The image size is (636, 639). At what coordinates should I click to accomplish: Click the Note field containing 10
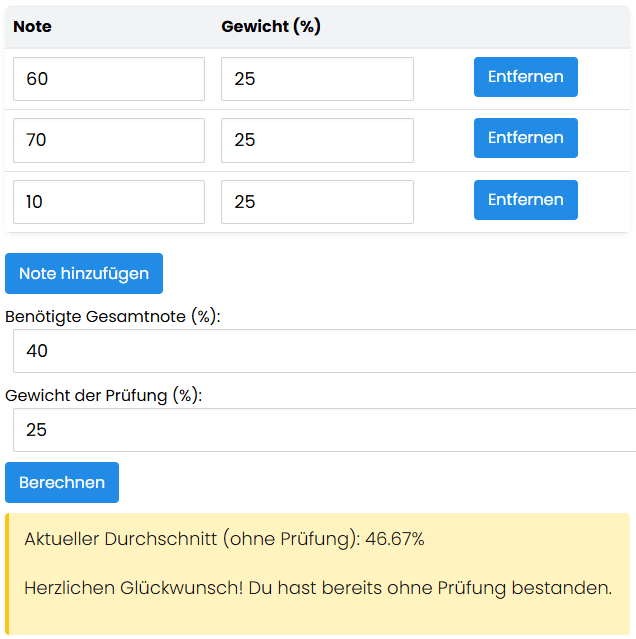pyautogui.click(x=108, y=202)
